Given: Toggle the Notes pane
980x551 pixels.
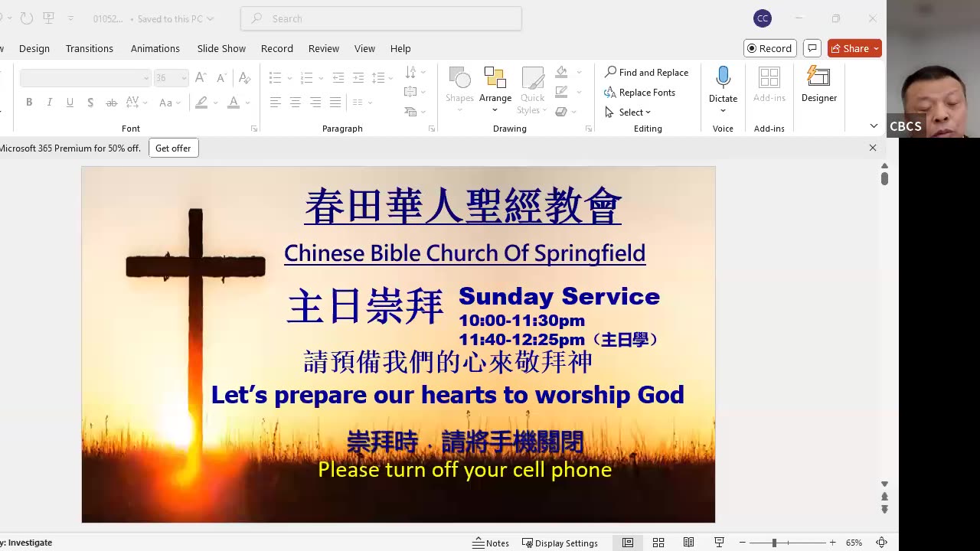Looking at the screenshot, I should tap(491, 543).
